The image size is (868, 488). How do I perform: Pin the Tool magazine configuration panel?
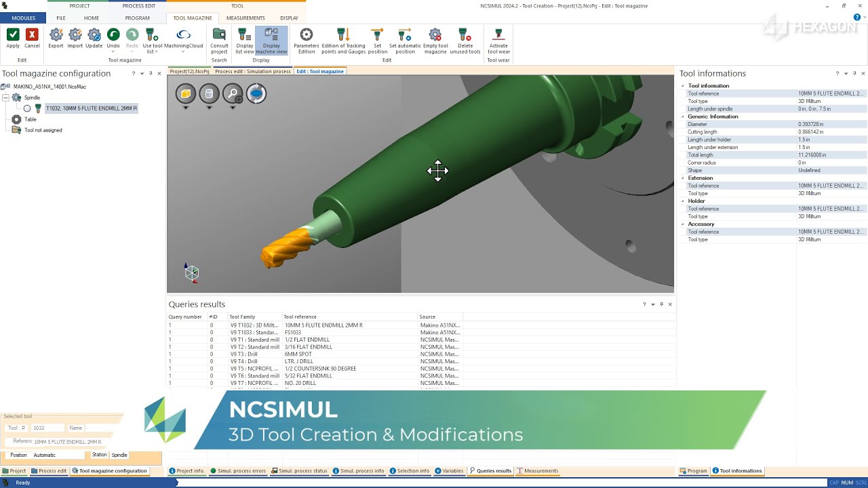tap(151, 73)
